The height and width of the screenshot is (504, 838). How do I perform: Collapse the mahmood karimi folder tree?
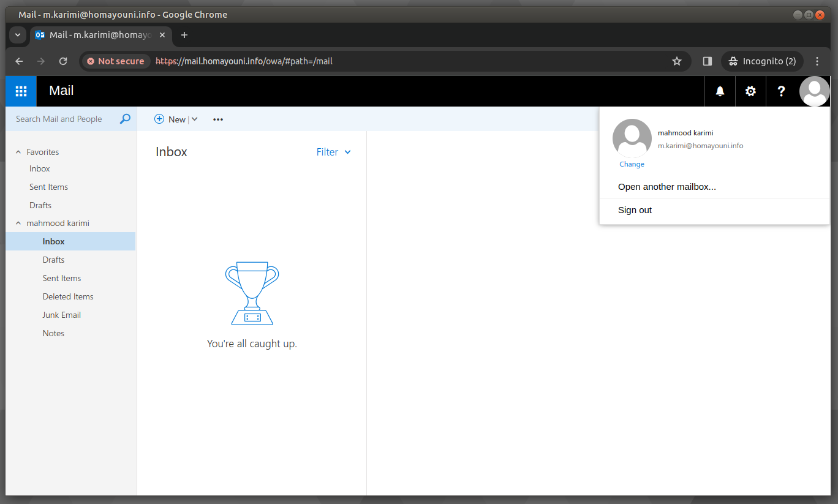pyautogui.click(x=18, y=224)
